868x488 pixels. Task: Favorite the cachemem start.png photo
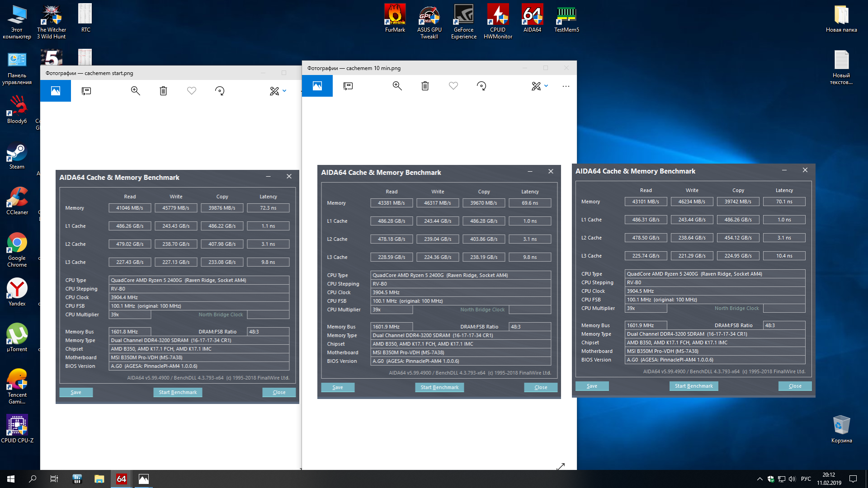[x=192, y=91]
